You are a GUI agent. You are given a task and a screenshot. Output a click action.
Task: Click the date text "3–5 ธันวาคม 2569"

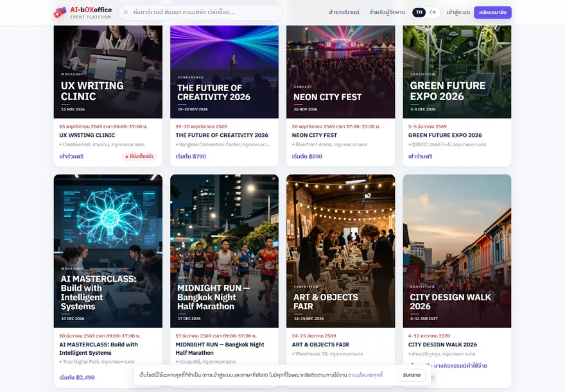(428, 126)
